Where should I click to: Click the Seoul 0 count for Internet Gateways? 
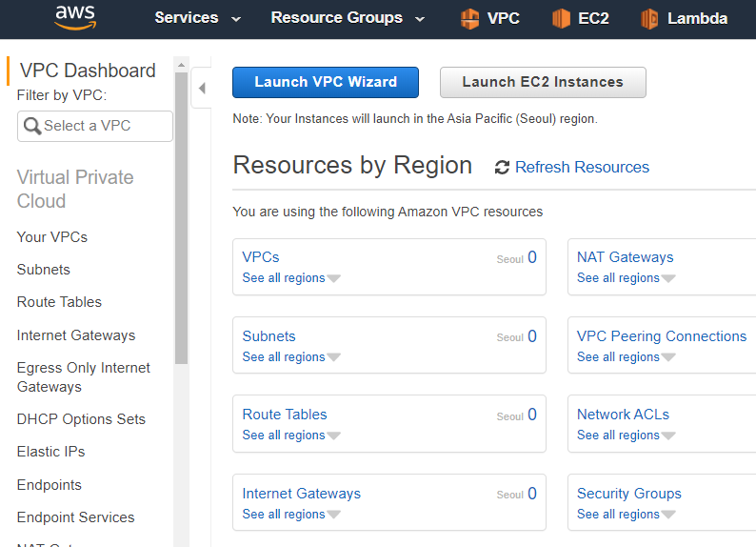point(516,494)
